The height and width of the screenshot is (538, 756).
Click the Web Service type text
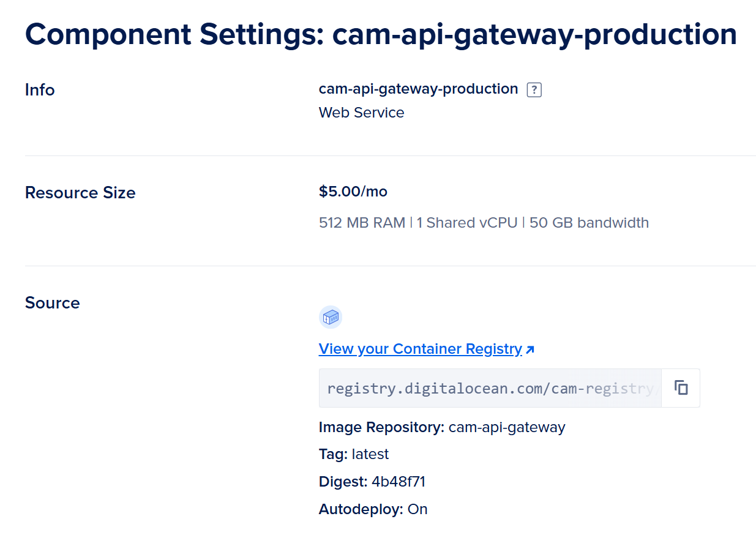(x=361, y=113)
